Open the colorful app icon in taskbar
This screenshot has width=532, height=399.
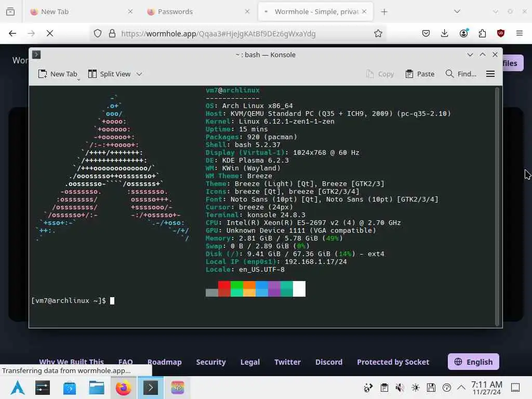(x=178, y=388)
